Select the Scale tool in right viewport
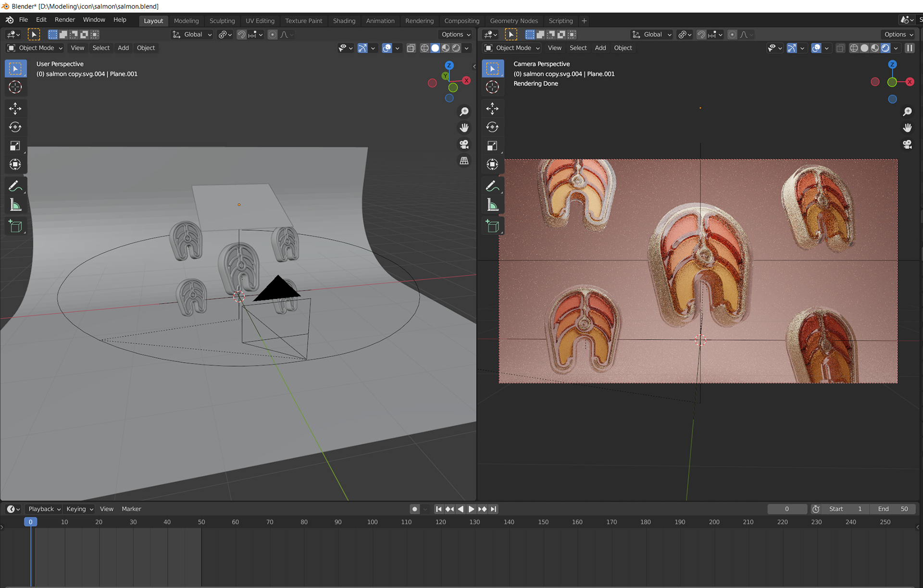923x588 pixels. pyautogui.click(x=492, y=146)
